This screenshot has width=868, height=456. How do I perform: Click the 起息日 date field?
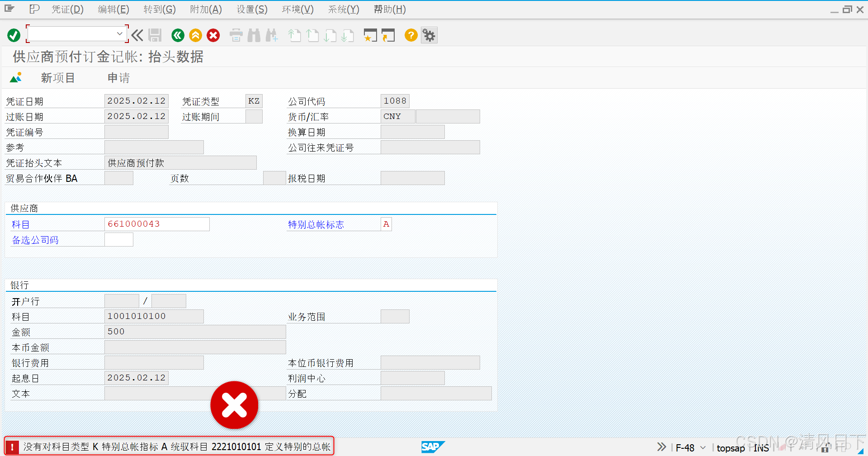click(x=137, y=378)
